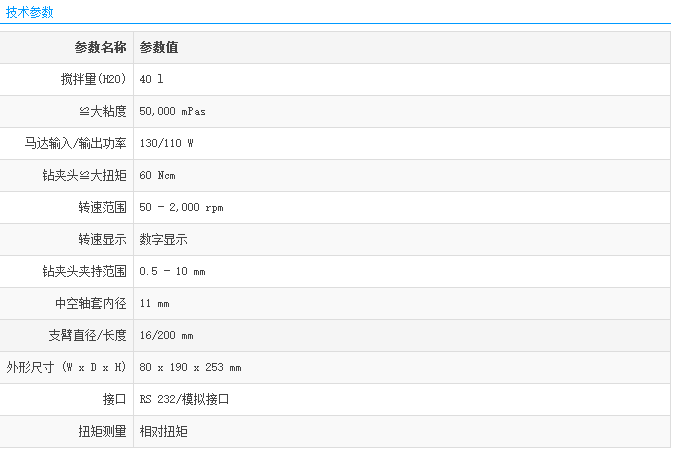
Task: Click the RS 232/模拟接口 value
Action: [x=185, y=399]
